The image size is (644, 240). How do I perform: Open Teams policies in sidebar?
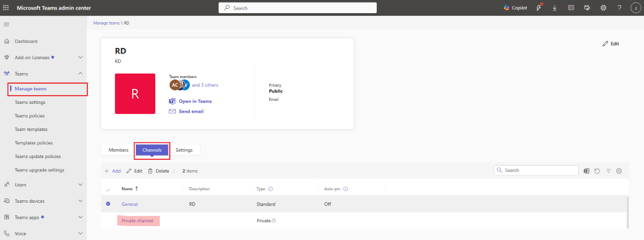click(x=30, y=116)
